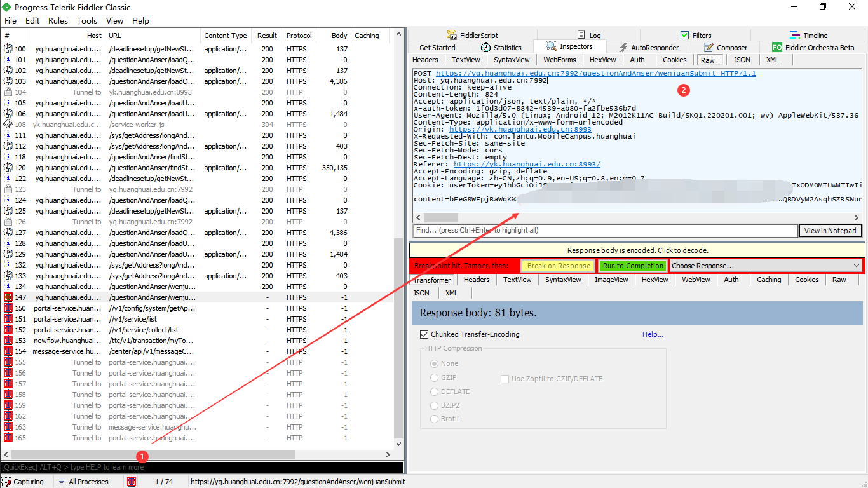Decode the encoded response body bar
This screenshot has width=868, height=488.
click(x=637, y=250)
